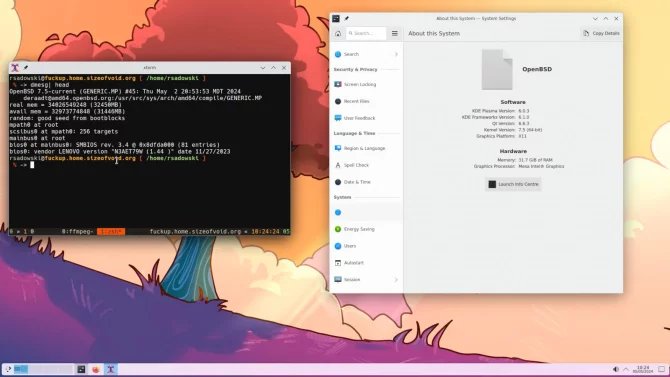Screen dimensions: 670x377
Task: Click the System Settings taskbar icon
Action: point(81,369)
